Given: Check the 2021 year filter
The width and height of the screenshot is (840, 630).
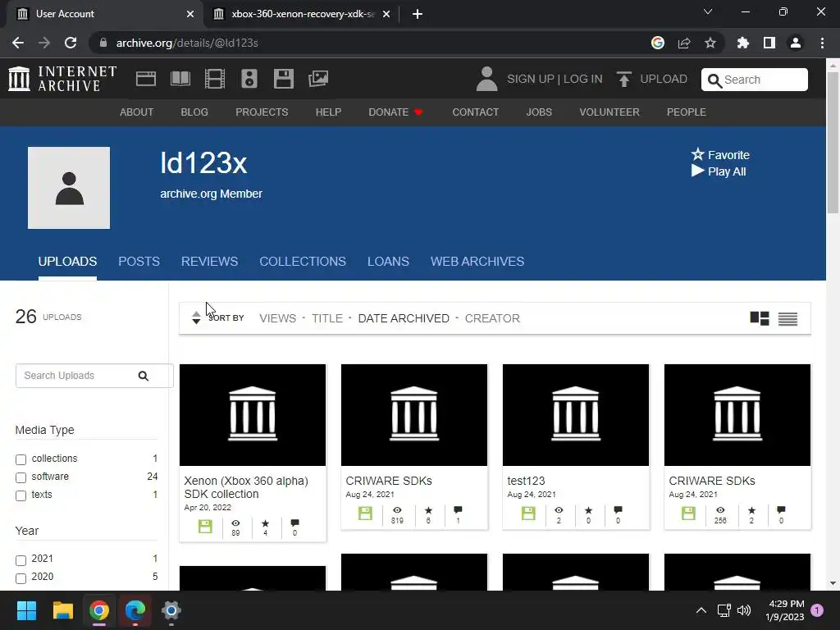Looking at the screenshot, I should click(x=21, y=559).
